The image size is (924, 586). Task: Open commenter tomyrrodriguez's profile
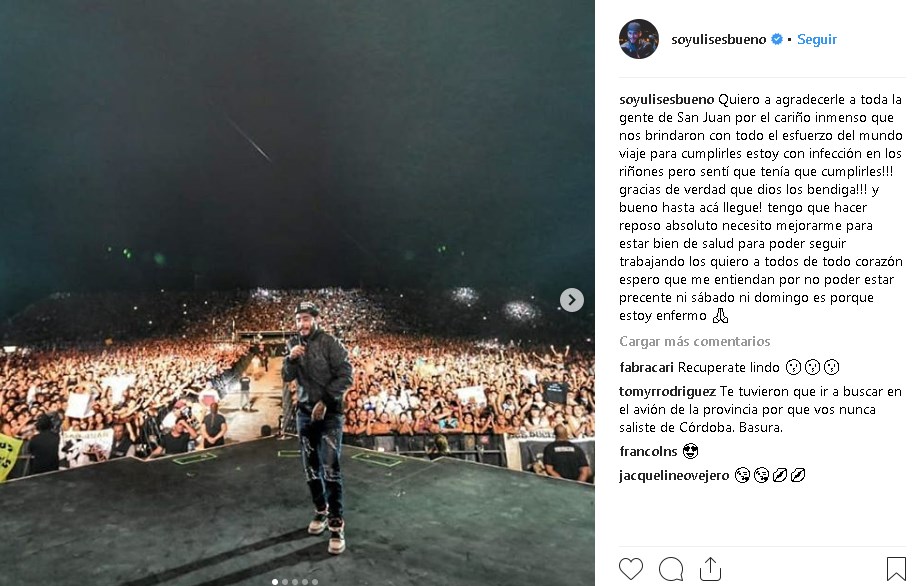[667, 391]
